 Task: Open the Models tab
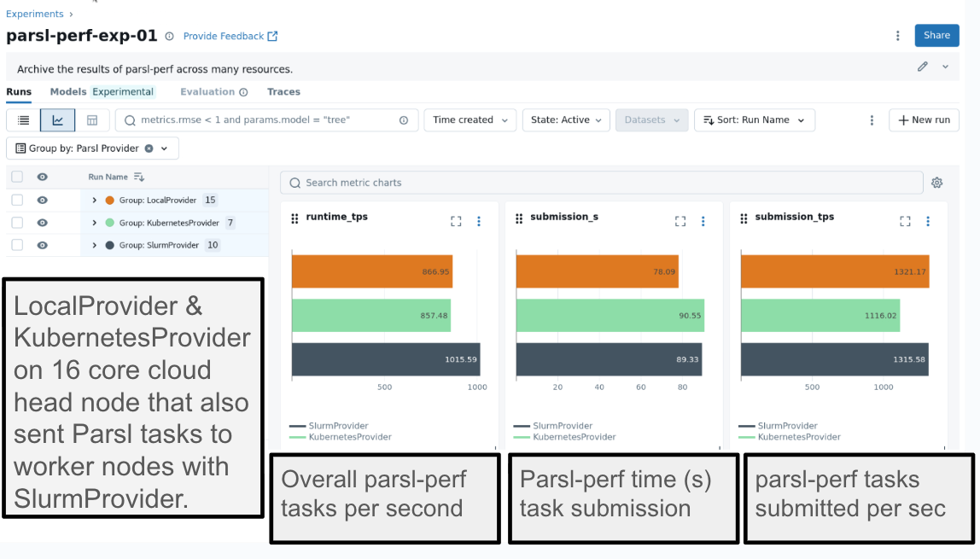pyautogui.click(x=68, y=92)
